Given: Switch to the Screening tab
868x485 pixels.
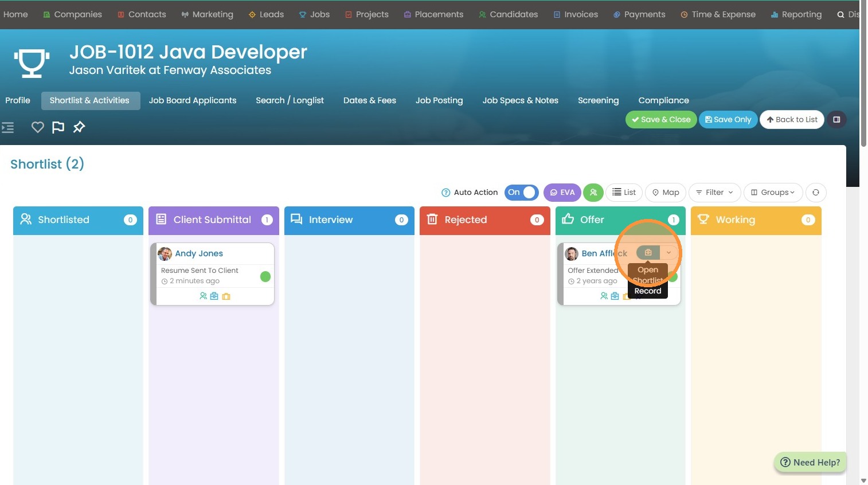Looking at the screenshot, I should [599, 100].
